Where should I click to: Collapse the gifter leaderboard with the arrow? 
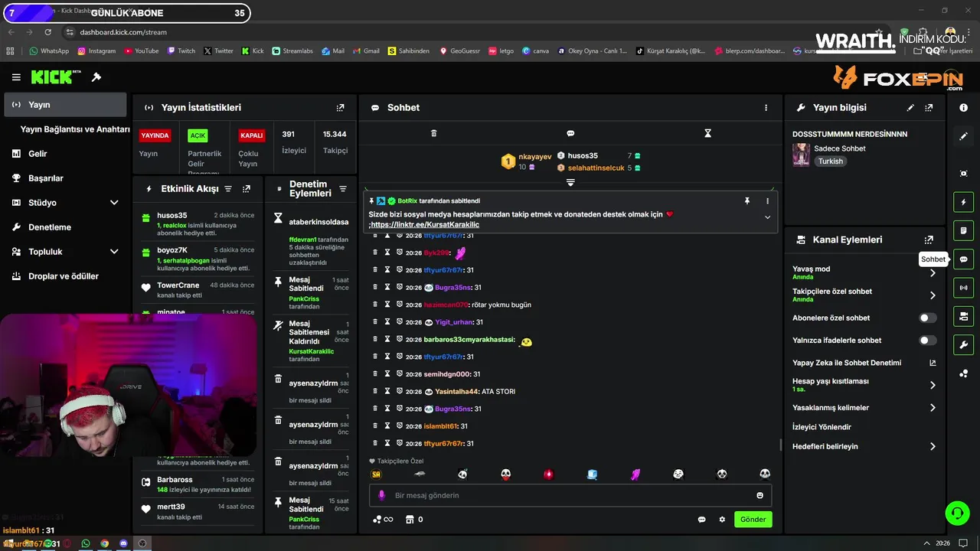[570, 182]
